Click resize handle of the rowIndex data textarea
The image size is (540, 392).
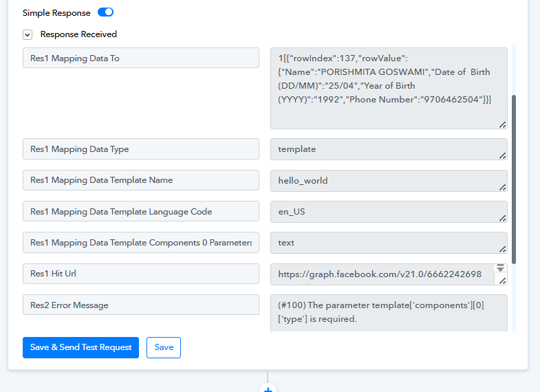coord(502,124)
